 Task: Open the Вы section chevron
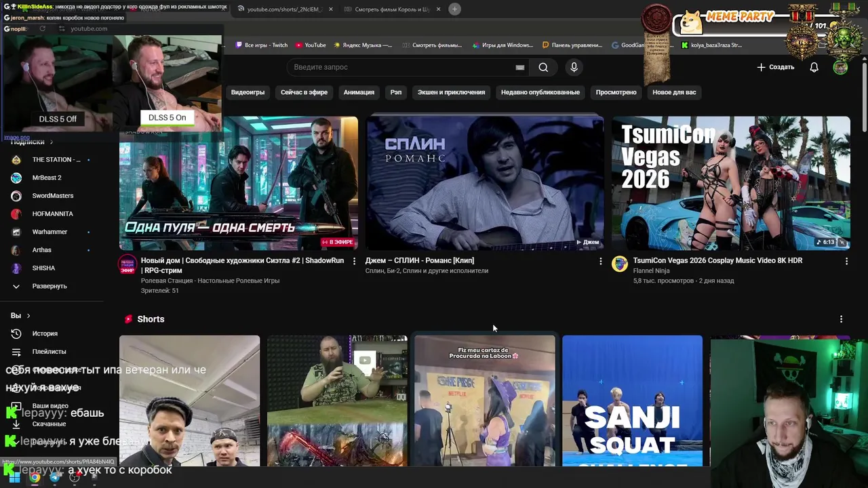tap(28, 316)
